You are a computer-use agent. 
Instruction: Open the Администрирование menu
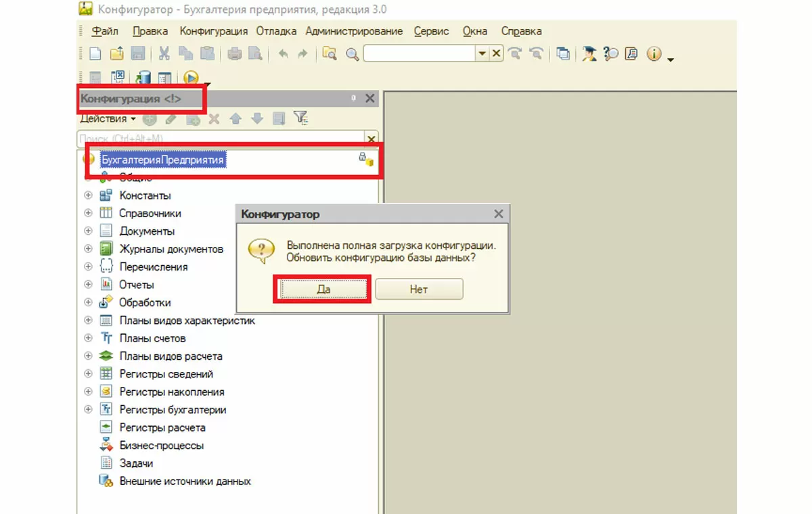(354, 31)
